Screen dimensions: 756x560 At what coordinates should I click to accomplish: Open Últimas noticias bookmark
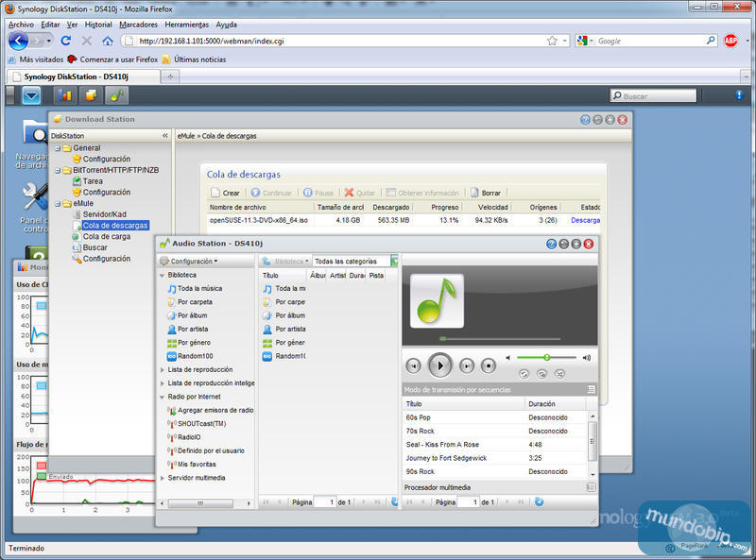coord(194,59)
